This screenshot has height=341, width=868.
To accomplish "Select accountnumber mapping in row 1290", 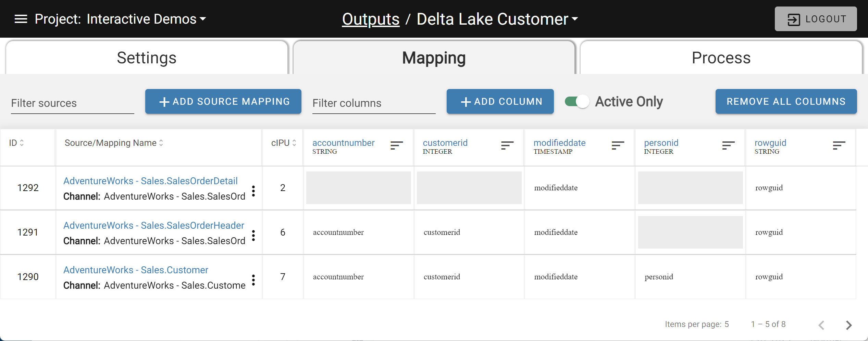I will pos(338,277).
